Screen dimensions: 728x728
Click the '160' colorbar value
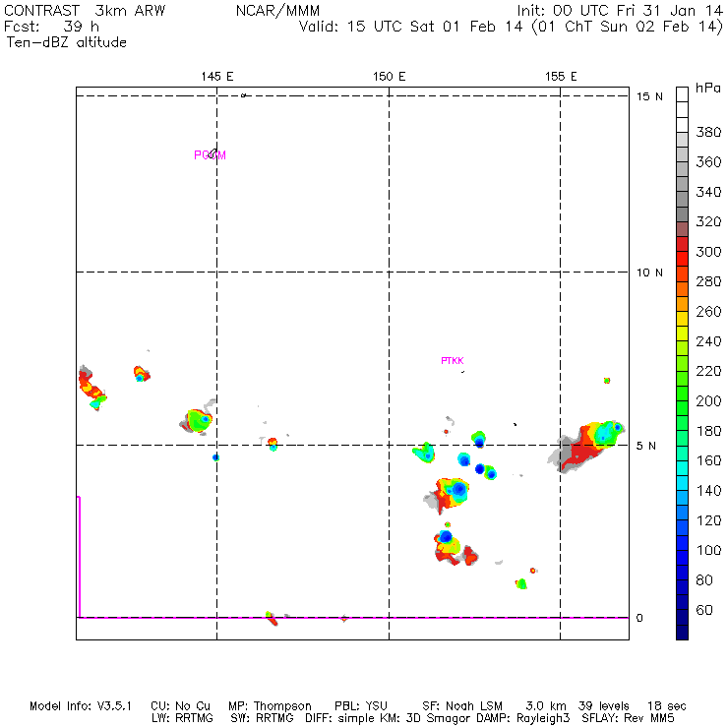tap(708, 460)
